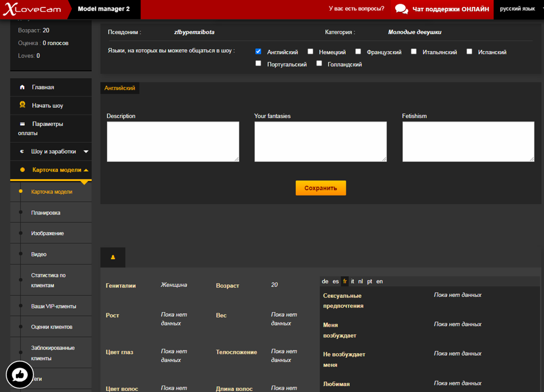Click the category value Молодые девушки
This screenshot has width=544, height=392.
pyautogui.click(x=415, y=32)
